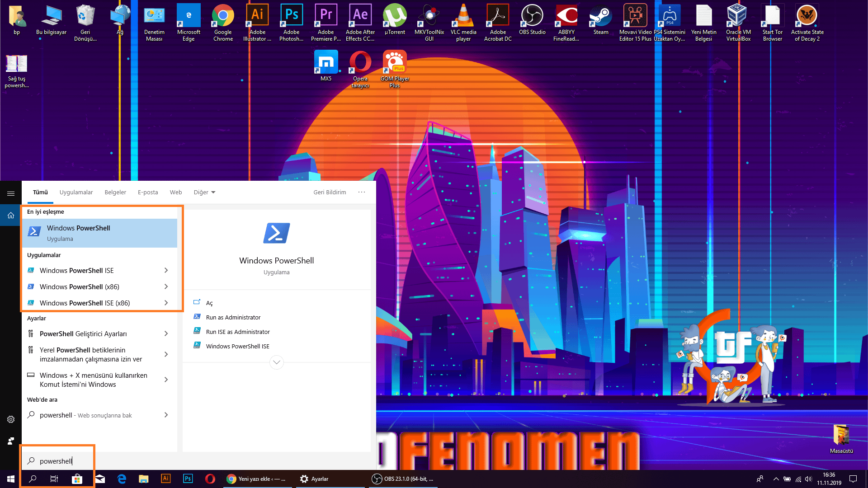868x488 pixels.
Task: Open Movavi Video Editor 15 Plus icon
Action: pos(635,23)
